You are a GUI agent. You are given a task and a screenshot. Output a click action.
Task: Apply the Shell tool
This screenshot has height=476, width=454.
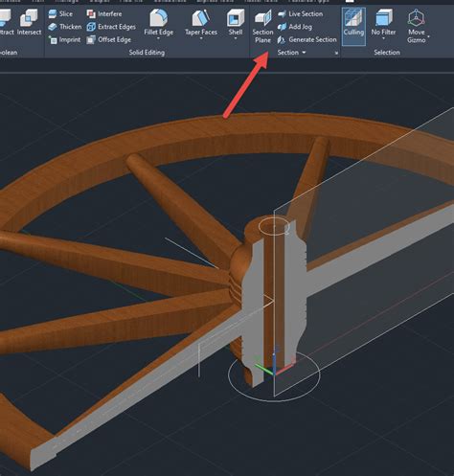236,22
